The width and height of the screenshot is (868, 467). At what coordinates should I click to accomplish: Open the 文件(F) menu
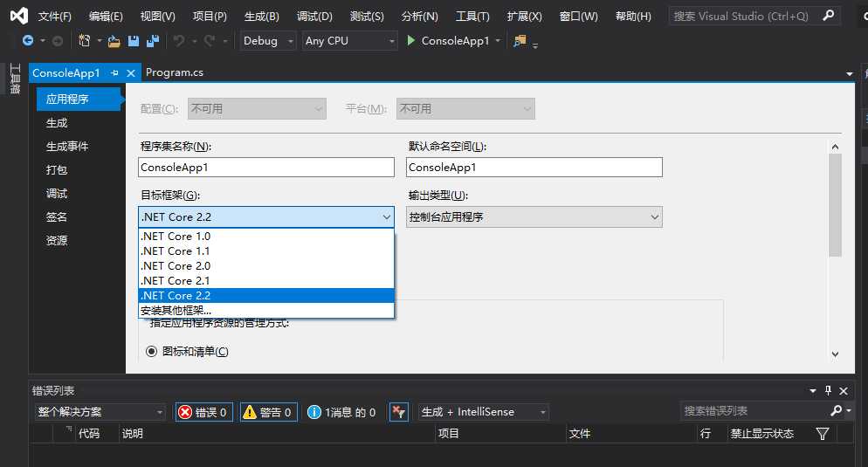click(x=54, y=16)
